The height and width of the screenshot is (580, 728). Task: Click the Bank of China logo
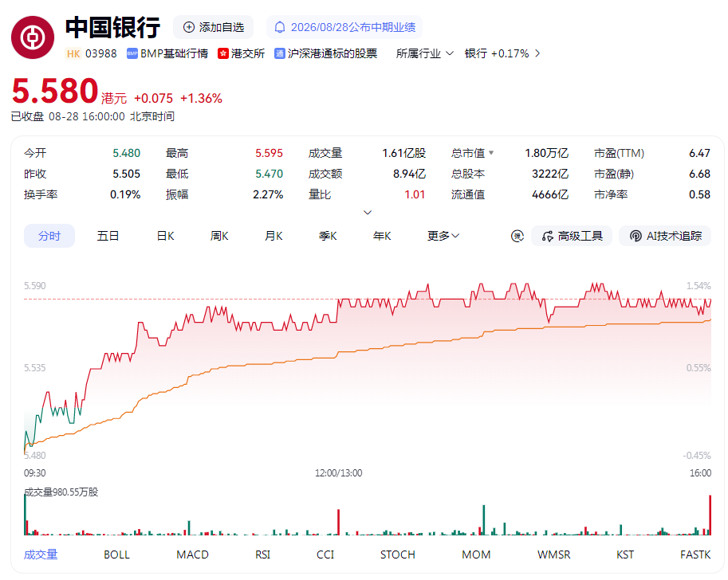tap(33, 37)
